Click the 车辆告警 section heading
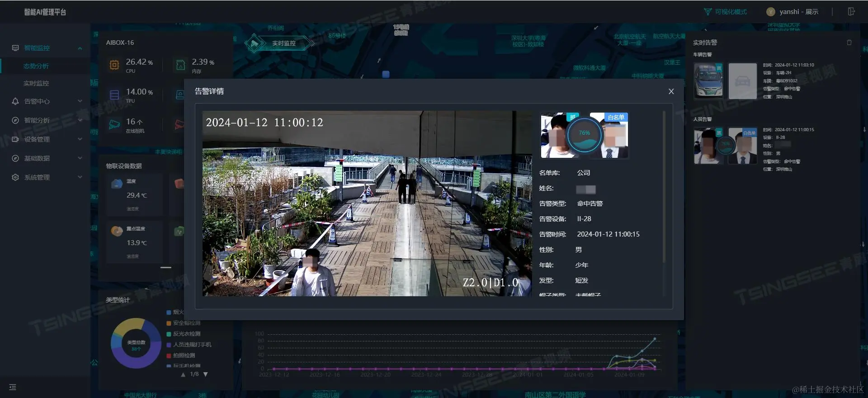The height and width of the screenshot is (398, 868). [703, 55]
